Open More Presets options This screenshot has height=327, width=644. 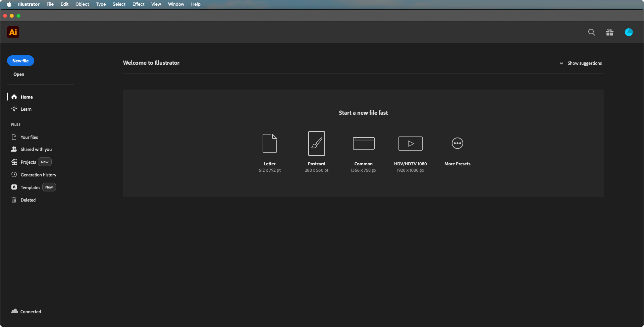(x=457, y=143)
